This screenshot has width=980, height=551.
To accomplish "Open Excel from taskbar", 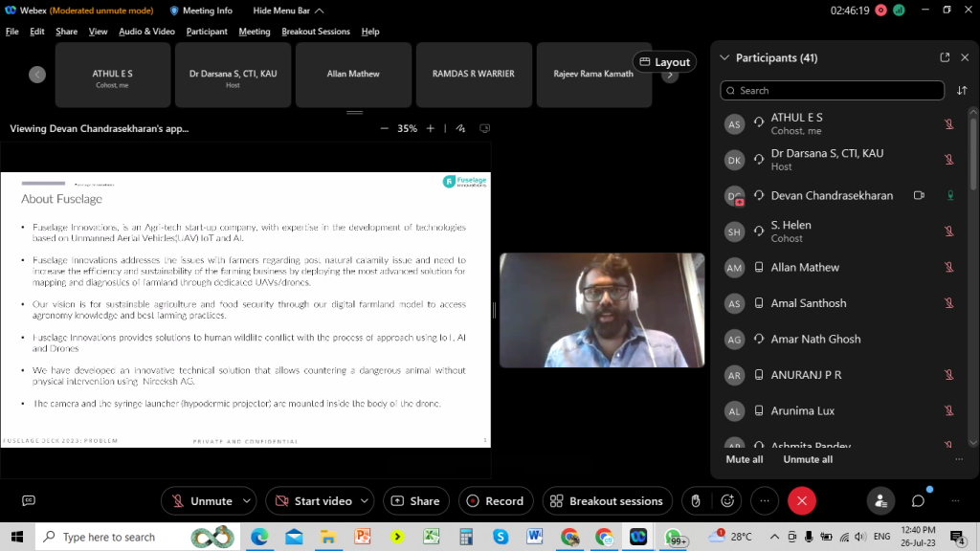I will (x=432, y=537).
